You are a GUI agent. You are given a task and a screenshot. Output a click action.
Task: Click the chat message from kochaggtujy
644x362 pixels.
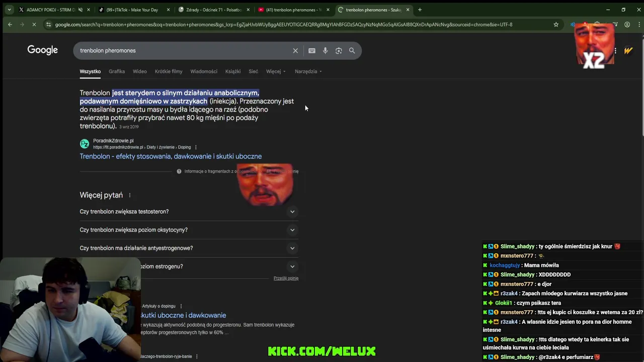point(521,265)
